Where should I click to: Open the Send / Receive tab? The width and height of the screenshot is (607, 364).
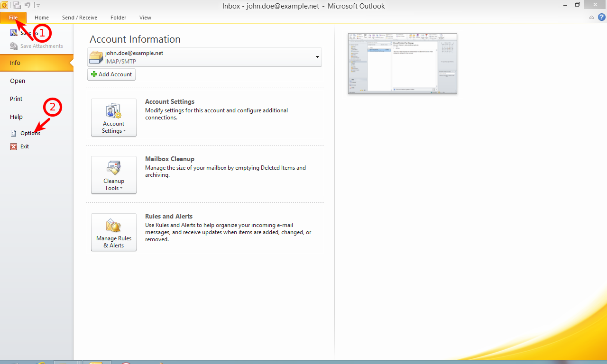[x=80, y=18]
